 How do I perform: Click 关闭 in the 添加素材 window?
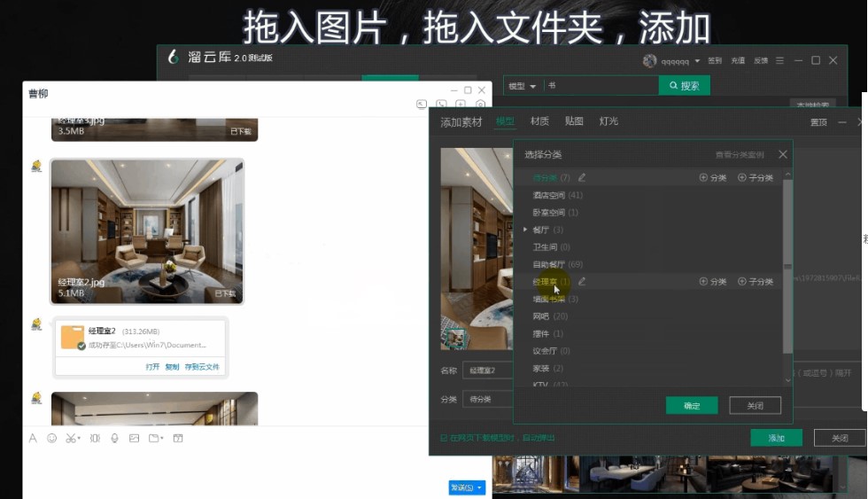coord(840,438)
